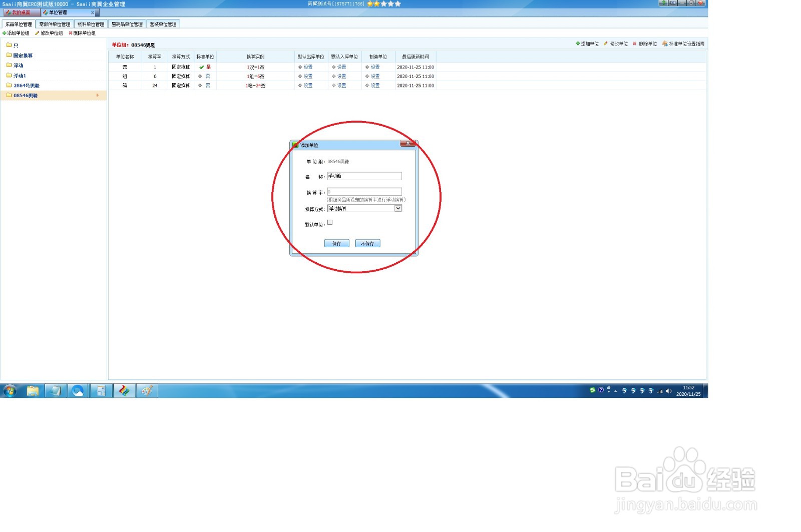Switch to 物料单位管理 tab

(91, 24)
